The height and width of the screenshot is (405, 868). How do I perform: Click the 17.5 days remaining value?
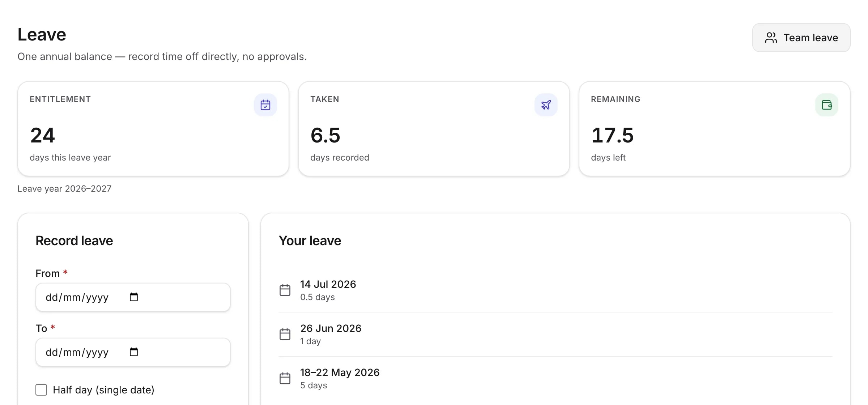tap(612, 135)
